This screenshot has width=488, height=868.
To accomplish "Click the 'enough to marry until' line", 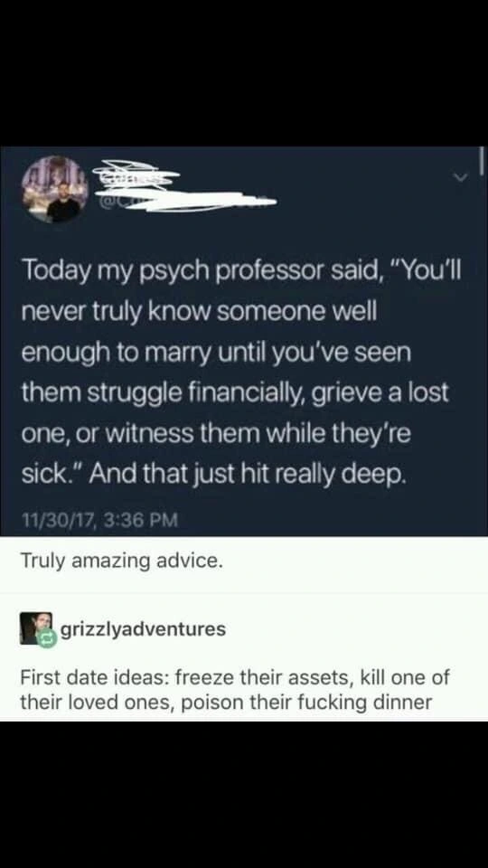I will coord(216,354).
